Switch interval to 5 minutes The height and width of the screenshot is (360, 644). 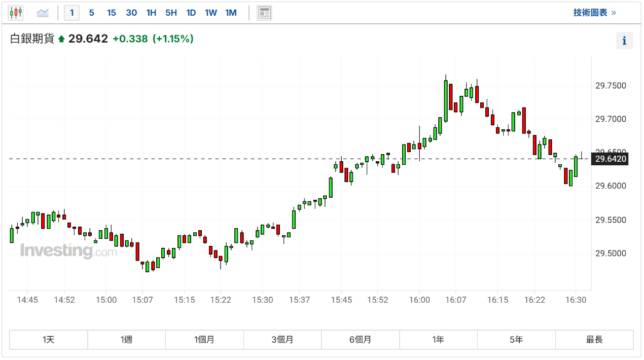tap(91, 13)
